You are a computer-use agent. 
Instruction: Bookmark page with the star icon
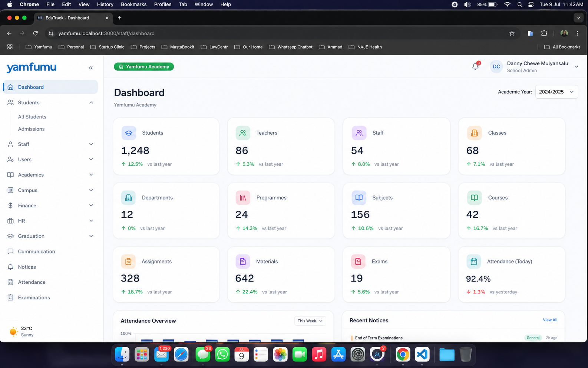[512, 33]
